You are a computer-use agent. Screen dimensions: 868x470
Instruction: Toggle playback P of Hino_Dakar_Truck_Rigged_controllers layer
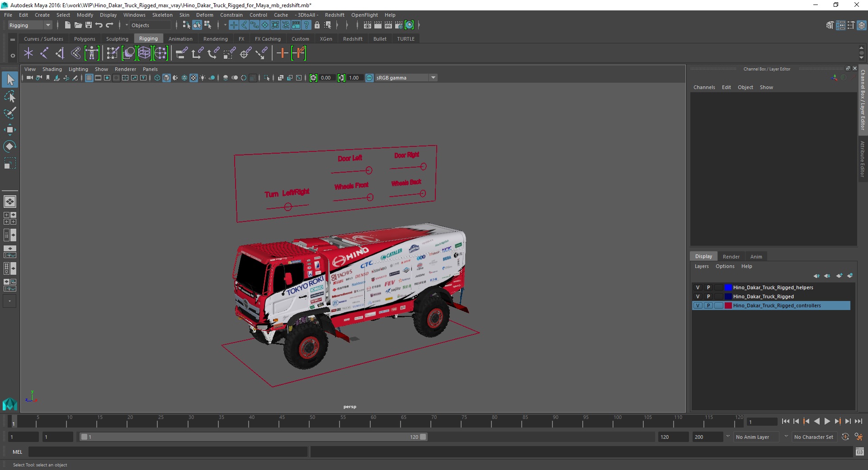[708, 305]
